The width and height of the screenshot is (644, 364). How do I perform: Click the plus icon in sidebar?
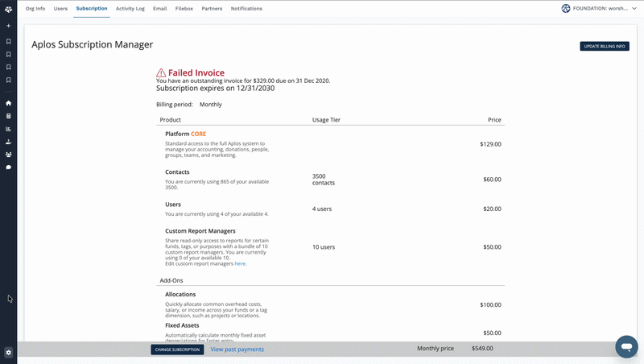tap(8, 26)
